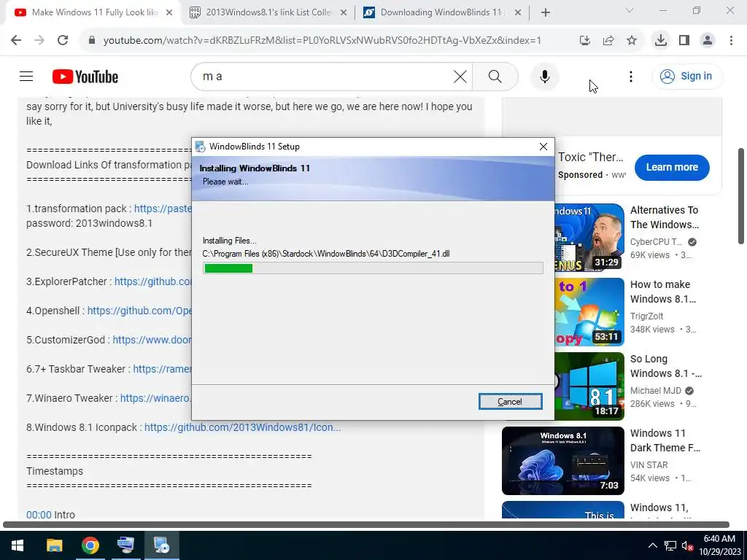Open the CustomizerGod link
747x560 pixels.
pos(152,340)
